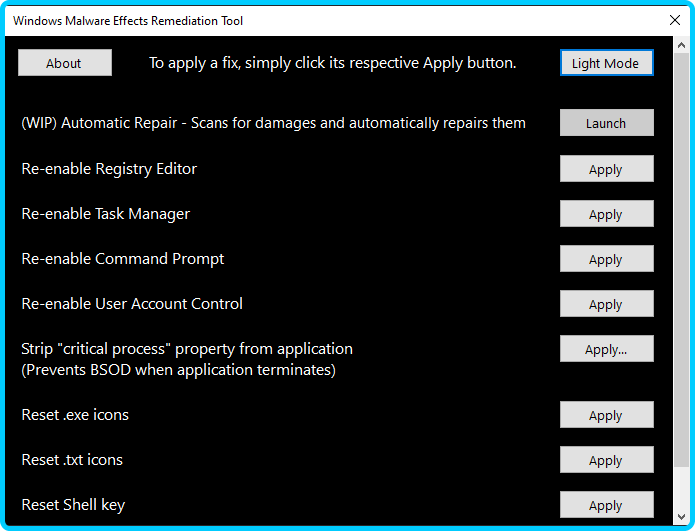
Task: Open the About dialog
Action: pyautogui.click(x=64, y=63)
